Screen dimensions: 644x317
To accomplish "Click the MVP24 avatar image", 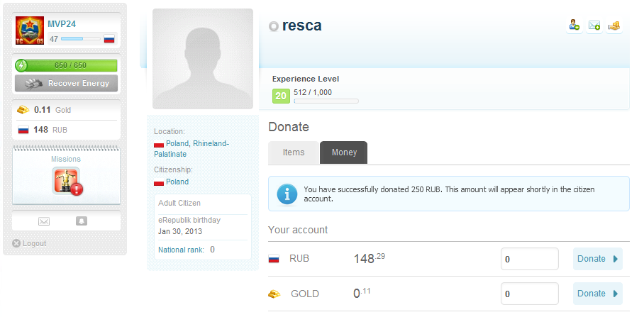I will (30, 31).
